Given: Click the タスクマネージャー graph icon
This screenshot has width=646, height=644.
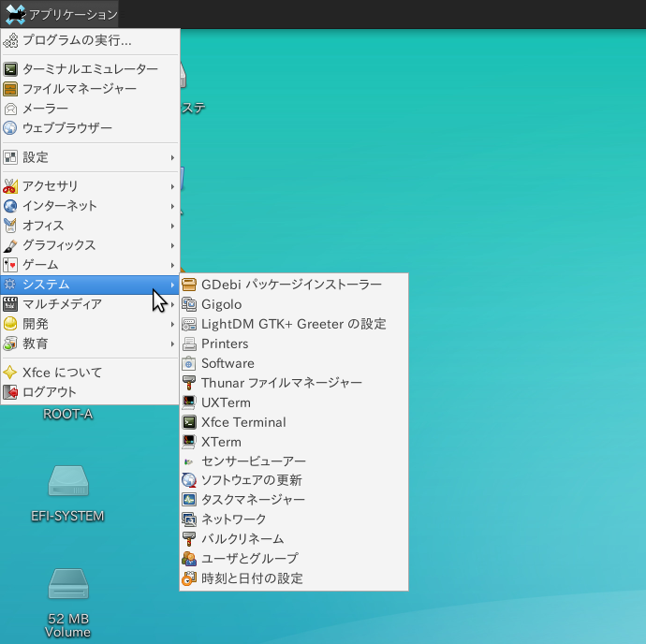Looking at the screenshot, I should pos(189,500).
